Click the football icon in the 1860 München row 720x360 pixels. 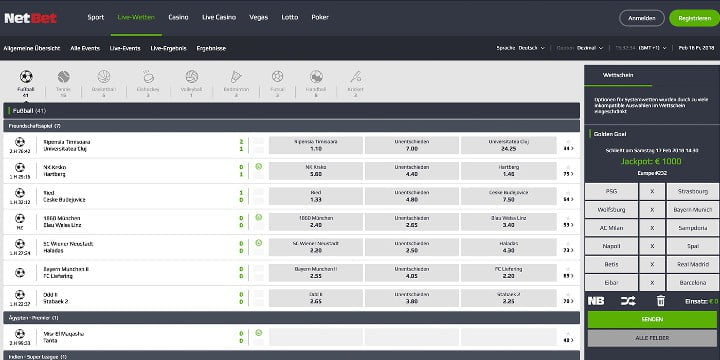point(20,219)
